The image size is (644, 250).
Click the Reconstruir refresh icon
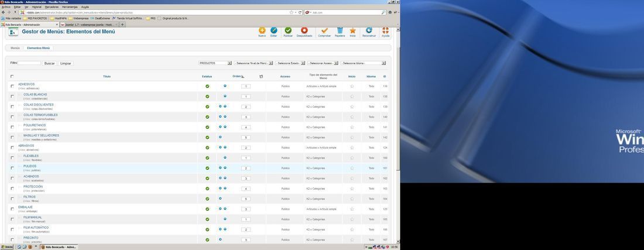(x=369, y=30)
